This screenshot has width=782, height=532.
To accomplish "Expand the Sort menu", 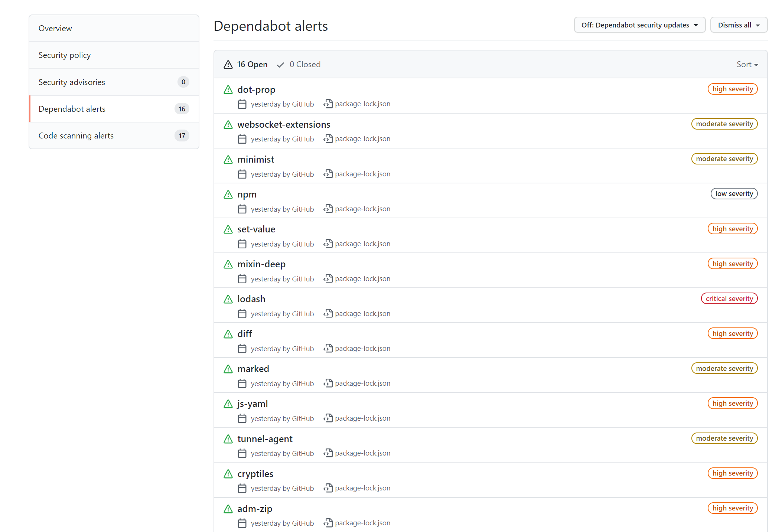I will (x=747, y=65).
